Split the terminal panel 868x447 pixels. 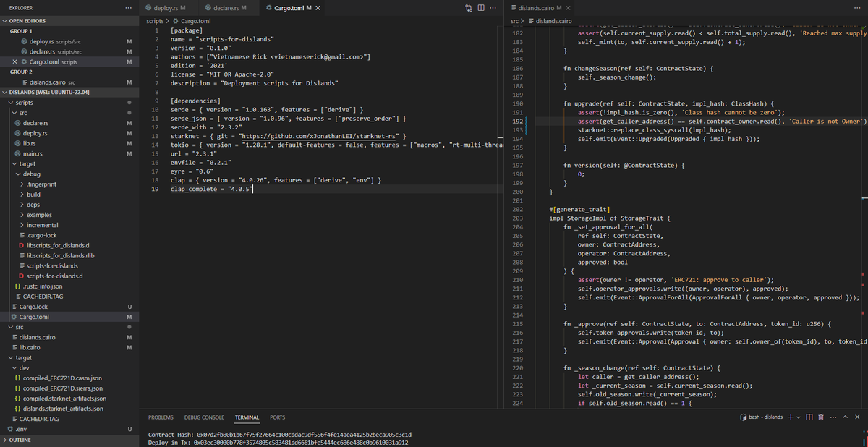(x=809, y=417)
